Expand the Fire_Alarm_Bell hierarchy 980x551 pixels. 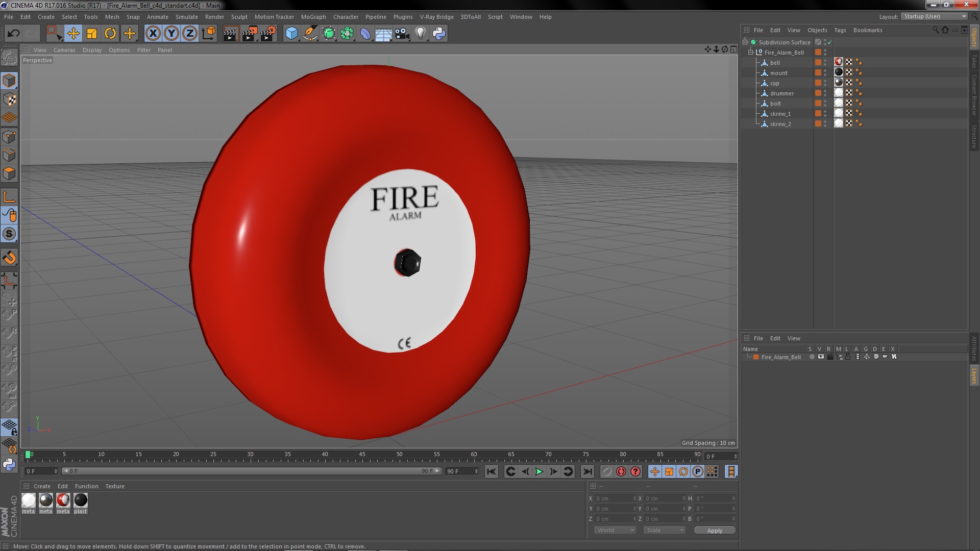click(x=750, y=52)
